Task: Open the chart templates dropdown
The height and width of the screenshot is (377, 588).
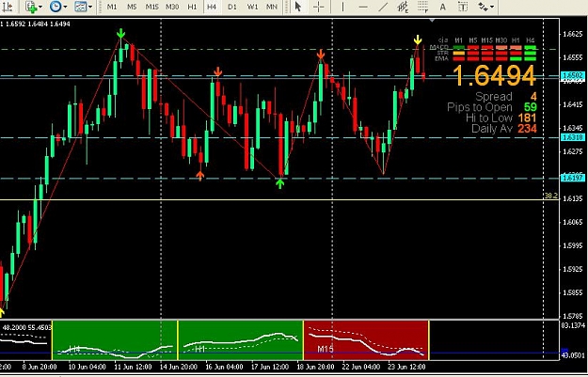Action: [x=83, y=7]
